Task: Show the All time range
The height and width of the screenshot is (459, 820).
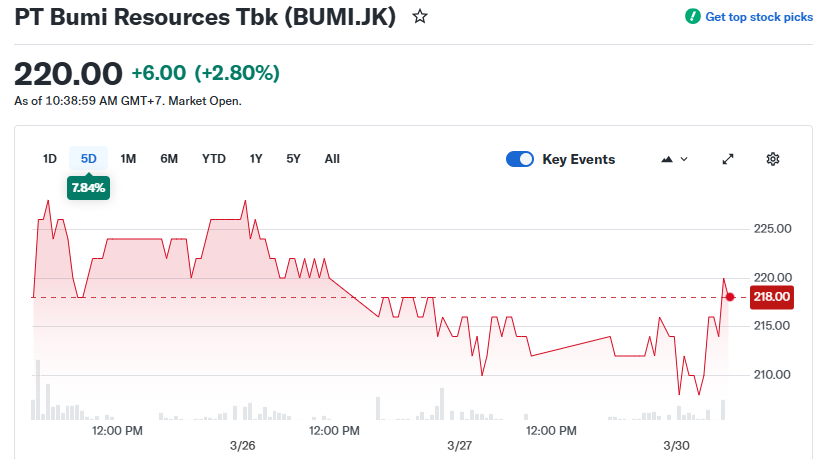Action: 332,159
